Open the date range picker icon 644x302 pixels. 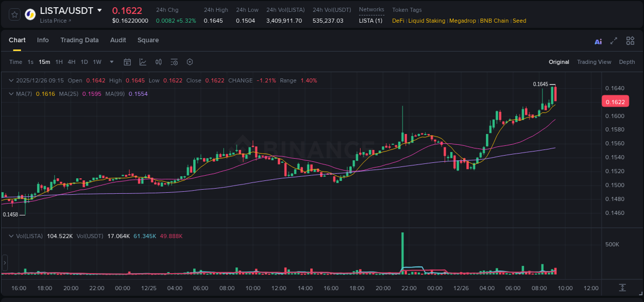click(x=127, y=62)
